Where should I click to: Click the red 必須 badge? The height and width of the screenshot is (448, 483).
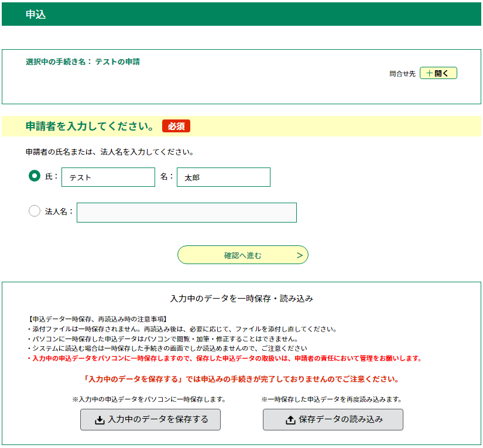point(176,126)
